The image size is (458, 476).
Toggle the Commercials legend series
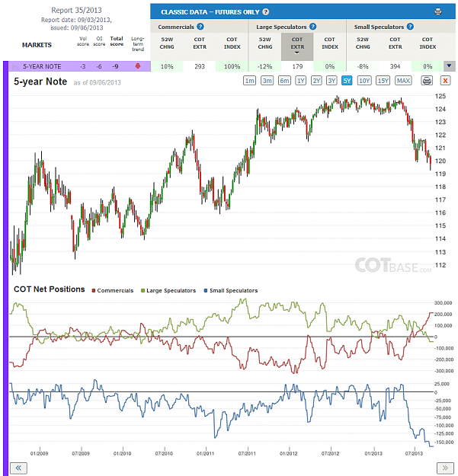coord(113,290)
